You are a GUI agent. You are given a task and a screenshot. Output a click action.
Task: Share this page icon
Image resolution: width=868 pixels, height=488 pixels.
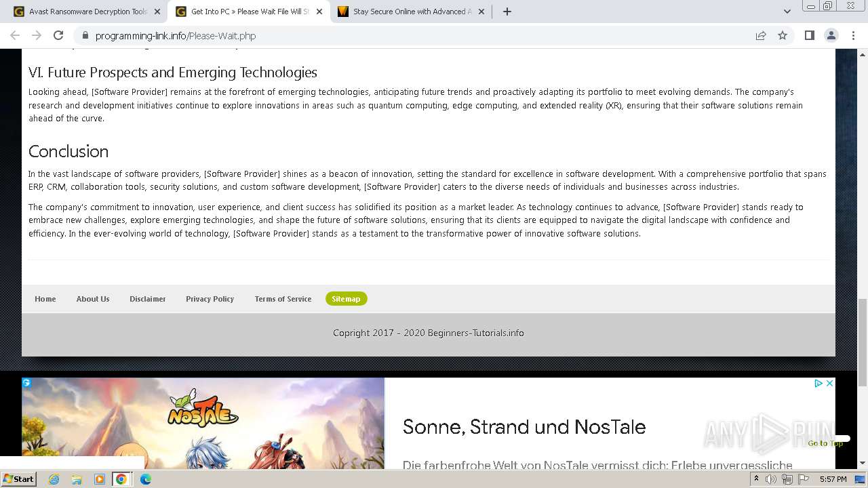point(761,36)
